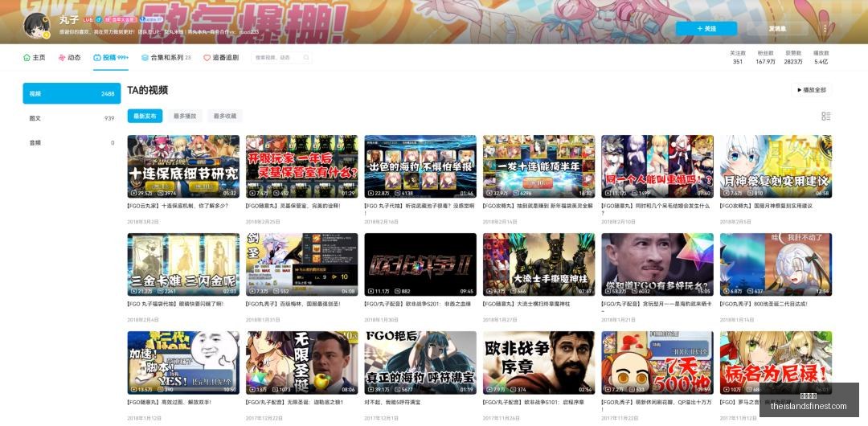Screen dimensions: 868x426
Task: Open the 十连保底细节研究 video thumbnail
Action: click(x=183, y=166)
